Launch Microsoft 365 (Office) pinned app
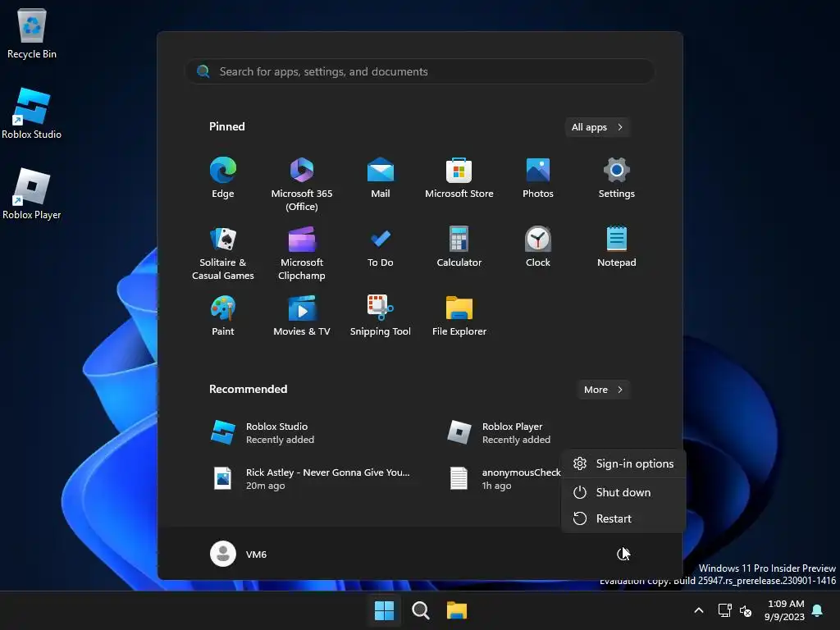This screenshot has height=630, width=840. [x=302, y=185]
